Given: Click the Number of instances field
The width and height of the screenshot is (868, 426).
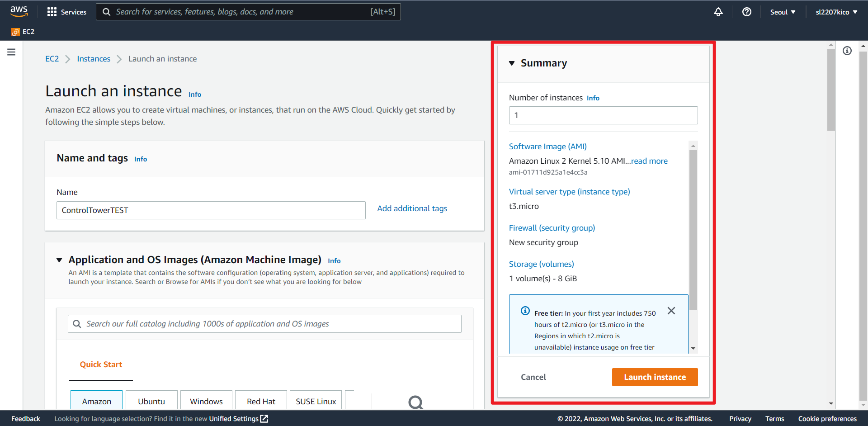Looking at the screenshot, I should click(603, 115).
